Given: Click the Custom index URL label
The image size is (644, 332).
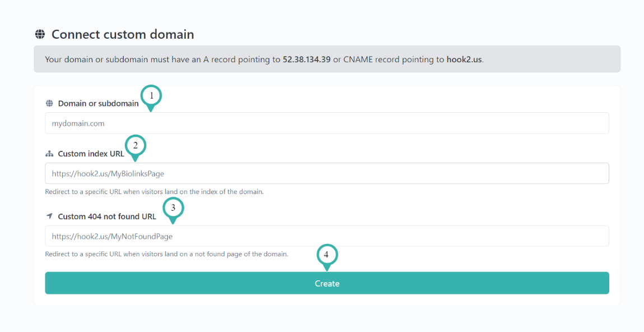Looking at the screenshot, I should coord(90,154).
